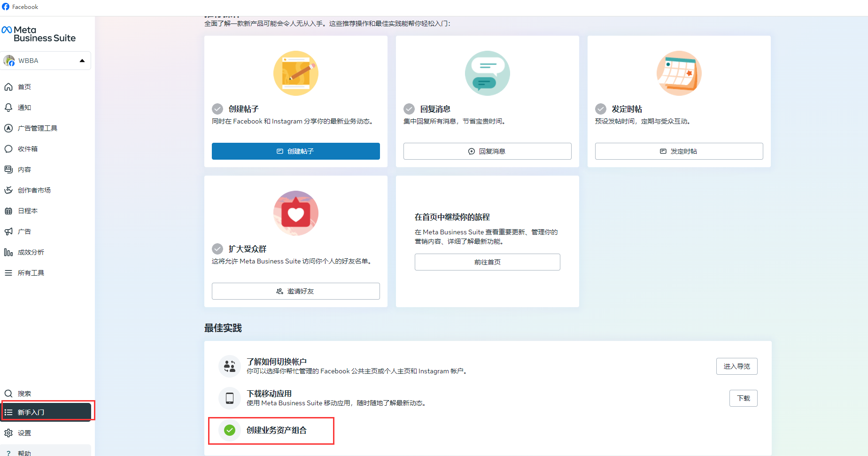This screenshot has width=868, height=456.
Task: Click the megaphone icon for 广告
Action: pyautogui.click(x=8, y=232)
